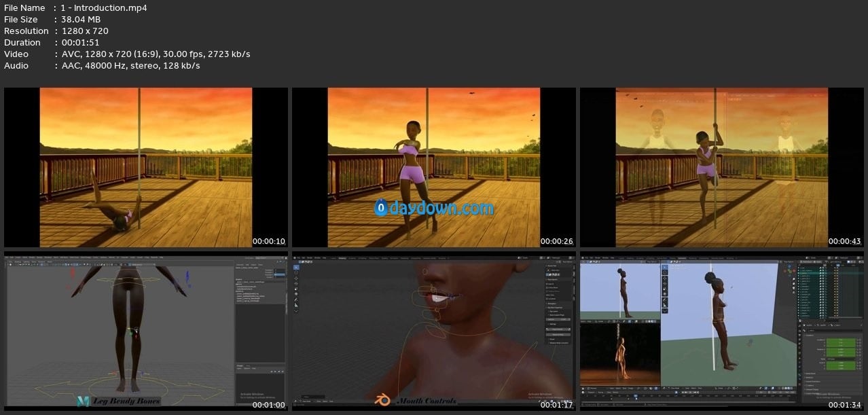Click the orange Blender logo beside Mouth Controls
Screen dimensions: 868x415
tap(382, 400)
